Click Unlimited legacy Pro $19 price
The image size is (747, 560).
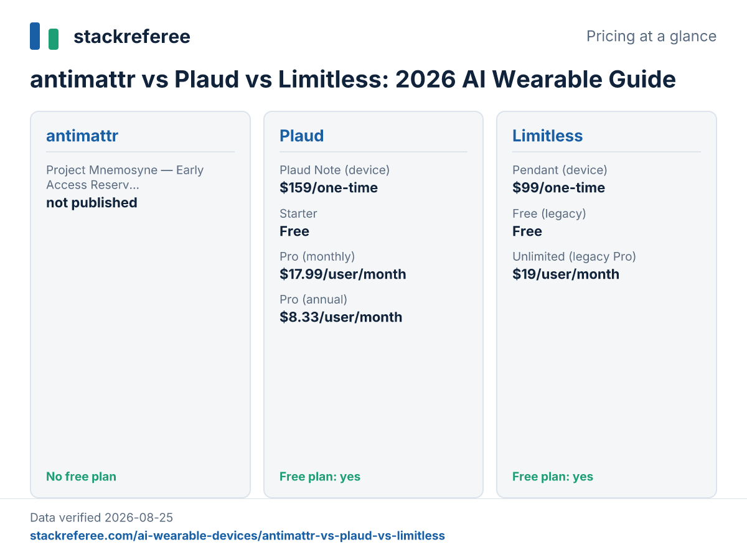pos(566,274)
